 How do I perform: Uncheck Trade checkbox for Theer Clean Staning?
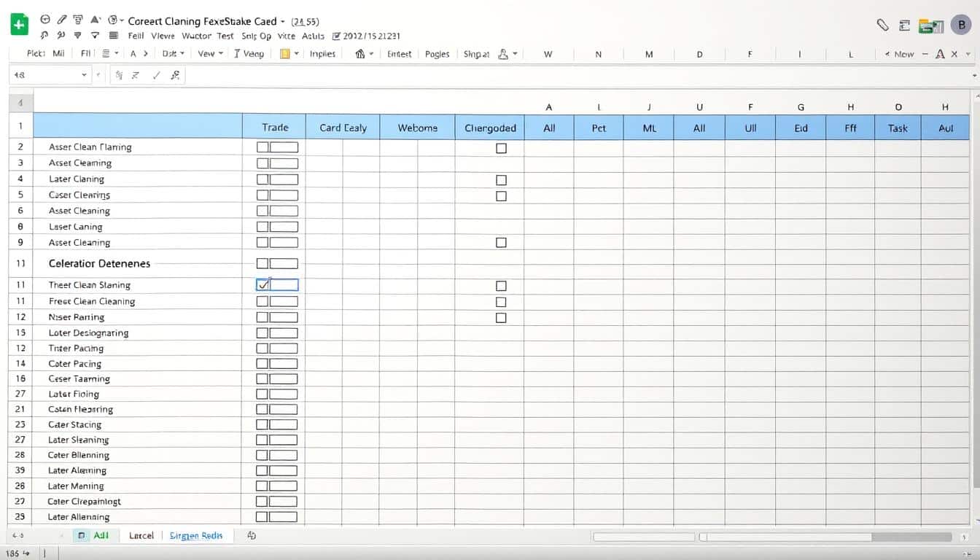pyautogui.click(x=263, y=285)
